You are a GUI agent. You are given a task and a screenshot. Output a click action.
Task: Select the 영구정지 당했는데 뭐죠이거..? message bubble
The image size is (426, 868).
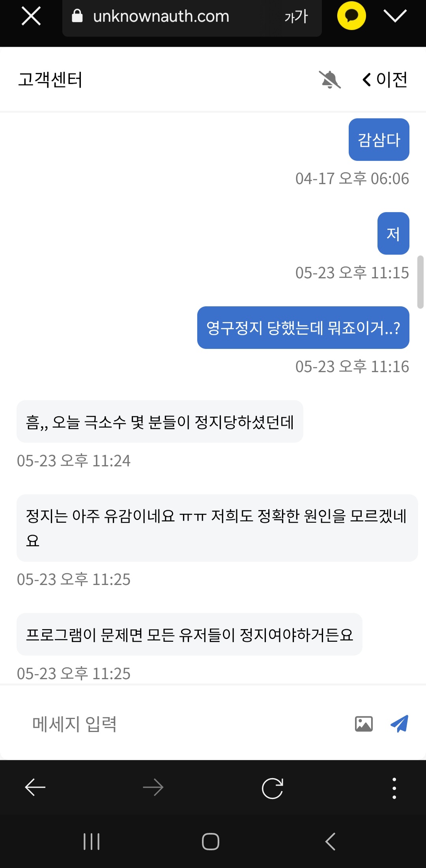tap(303, 328)
